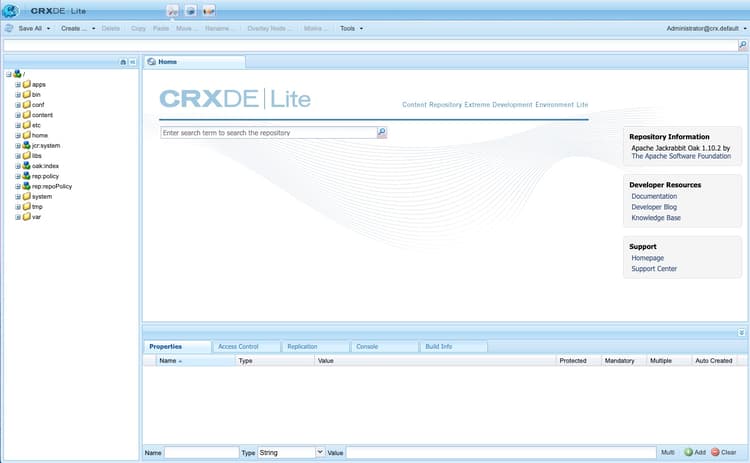Click the search icon beside the path bar
This screenshot has width=750, height=463.
click(742, 45)
